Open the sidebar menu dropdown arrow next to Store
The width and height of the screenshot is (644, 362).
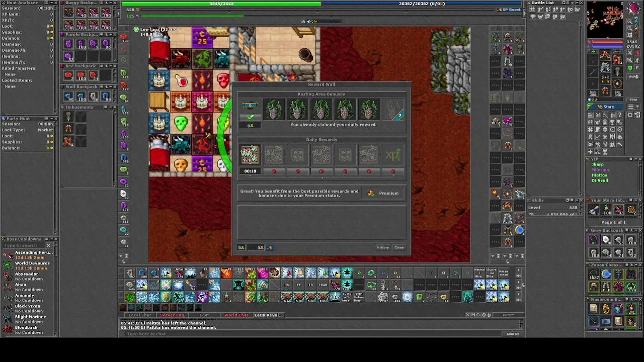637,107
